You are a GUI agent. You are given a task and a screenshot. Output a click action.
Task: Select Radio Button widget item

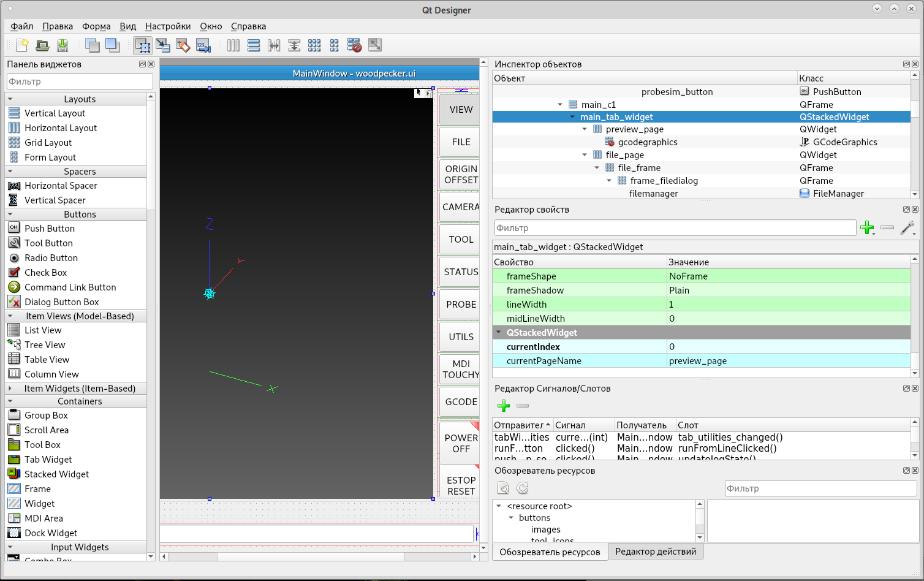coord(51,258)
